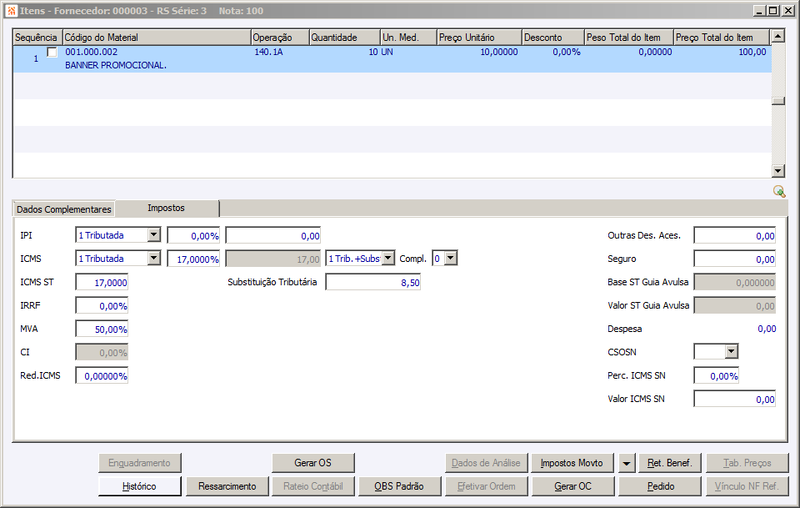
Task: Click the ICMS ST field
Action: [102, 282]
